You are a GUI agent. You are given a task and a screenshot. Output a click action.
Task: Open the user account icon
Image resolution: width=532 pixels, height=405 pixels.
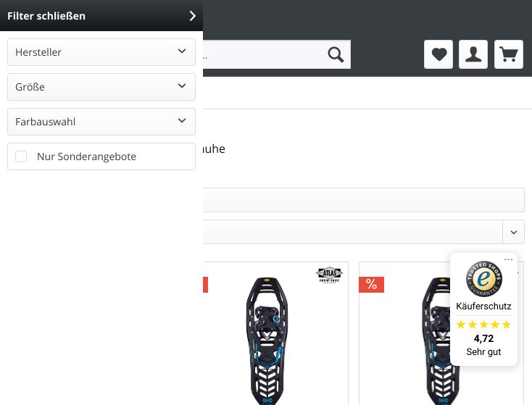click(473, 54)
